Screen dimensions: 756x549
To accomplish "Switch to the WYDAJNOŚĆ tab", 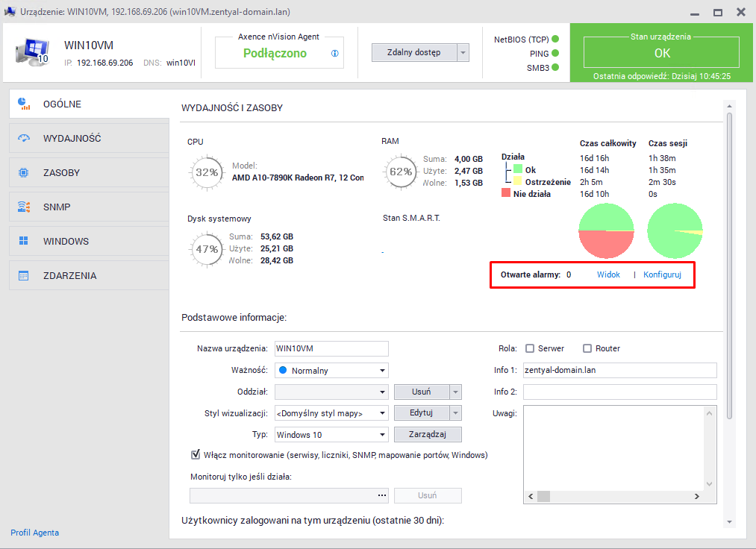I will click(x=89, y=138).
